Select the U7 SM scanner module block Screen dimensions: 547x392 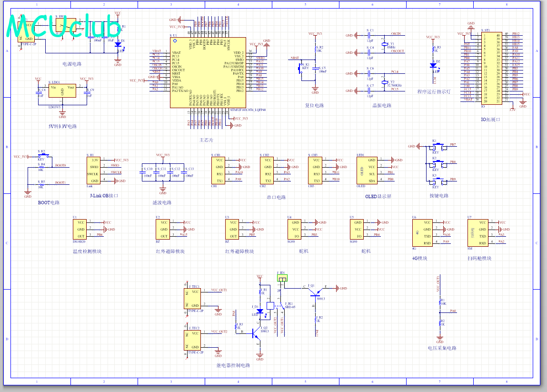point(478,233)
